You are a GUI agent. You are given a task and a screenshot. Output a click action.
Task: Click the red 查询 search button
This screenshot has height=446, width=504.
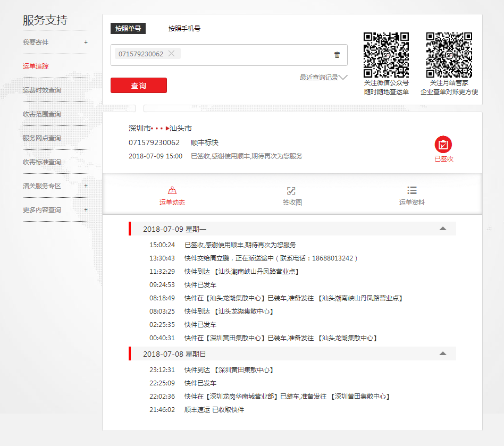(139, 86)
